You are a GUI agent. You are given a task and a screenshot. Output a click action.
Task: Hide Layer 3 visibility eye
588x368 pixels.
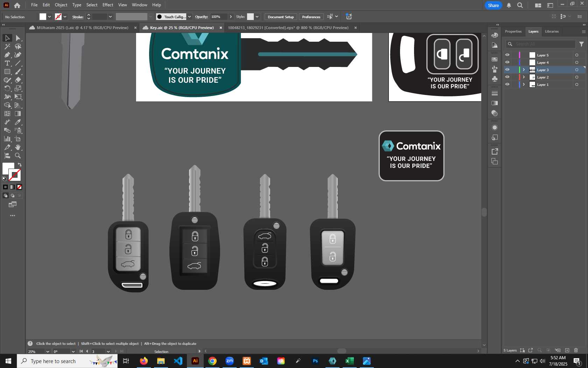coord(507,70)
